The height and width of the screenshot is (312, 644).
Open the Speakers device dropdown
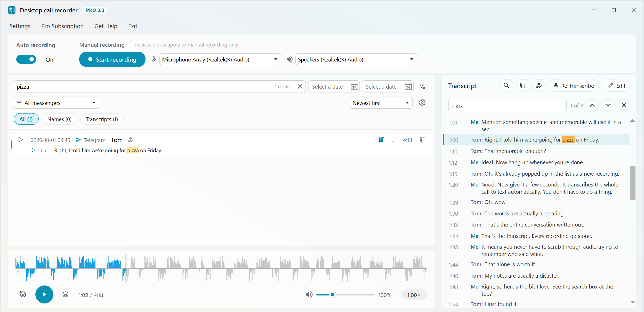pos(356,59)
